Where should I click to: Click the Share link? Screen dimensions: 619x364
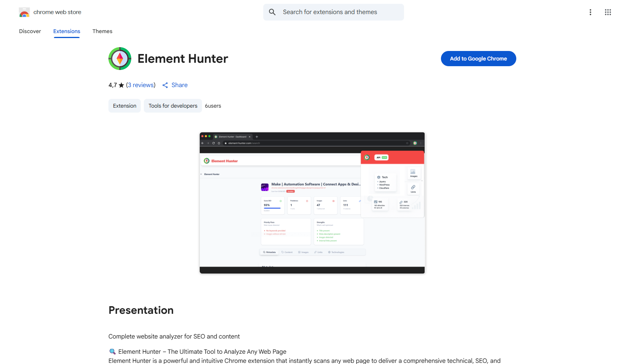(x=180, y=85)
